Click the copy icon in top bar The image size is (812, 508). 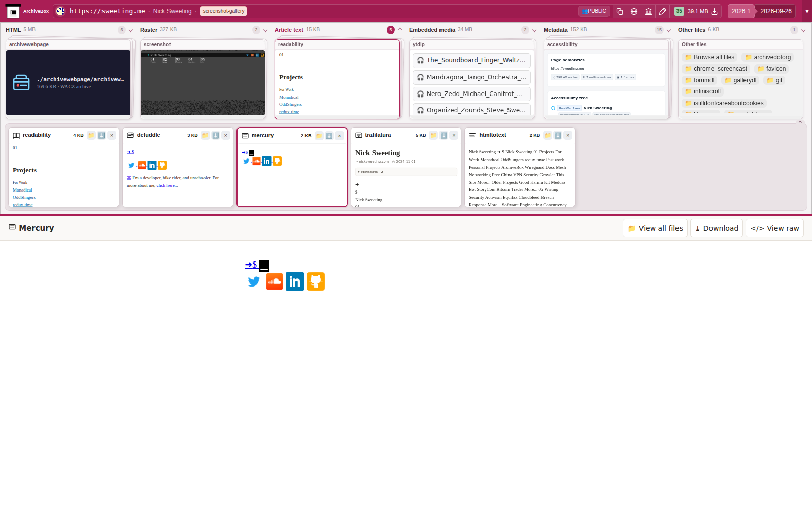click(620, 11)
